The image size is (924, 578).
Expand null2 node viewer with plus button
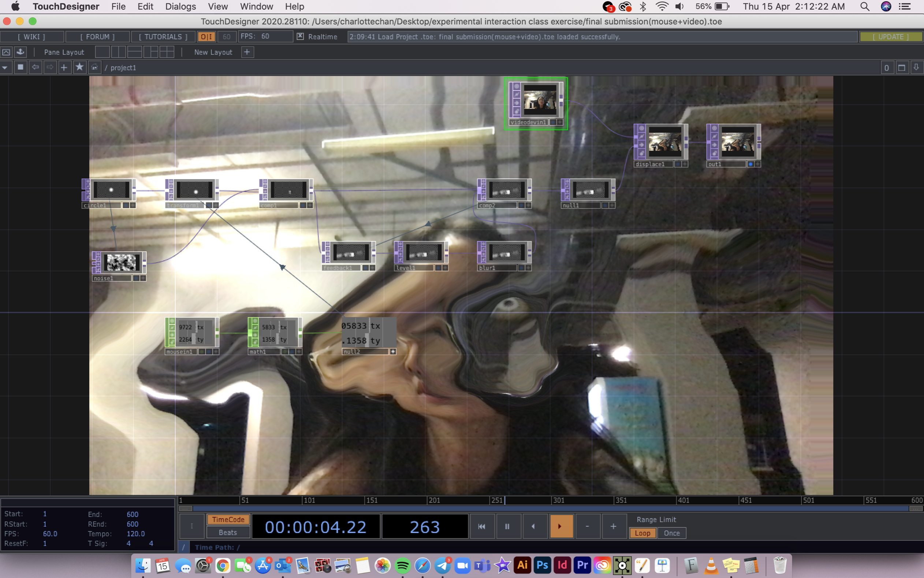(x=393, y=351)
